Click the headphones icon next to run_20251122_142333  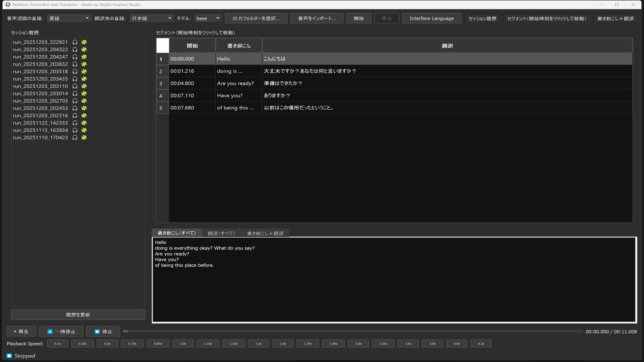(x=75, y=123)
